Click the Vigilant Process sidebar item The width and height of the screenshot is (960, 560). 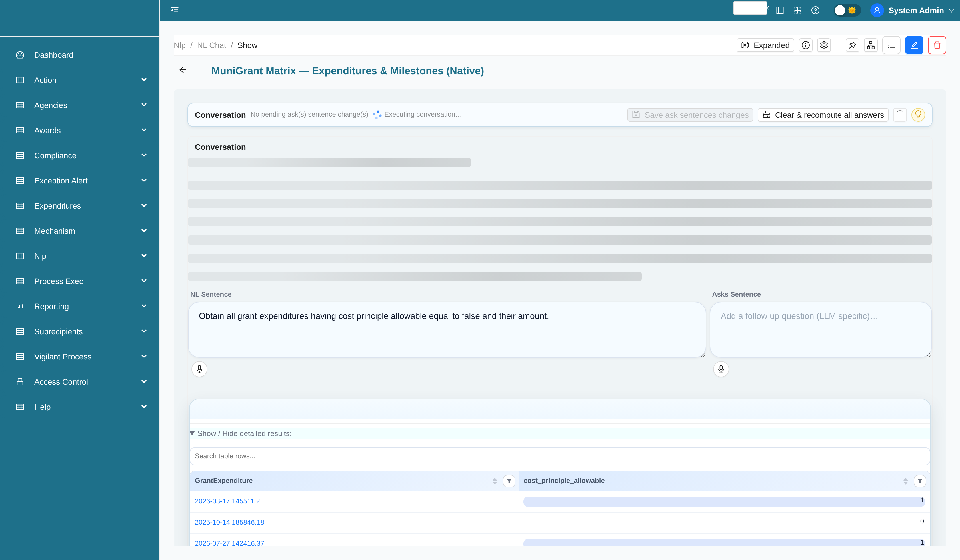pyautogui.click(x=80, y=357)
